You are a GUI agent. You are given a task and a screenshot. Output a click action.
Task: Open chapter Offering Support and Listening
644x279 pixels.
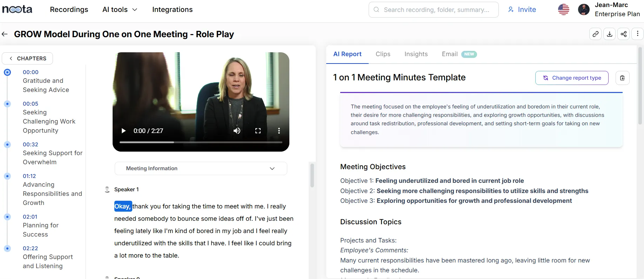tap(48, 261)
